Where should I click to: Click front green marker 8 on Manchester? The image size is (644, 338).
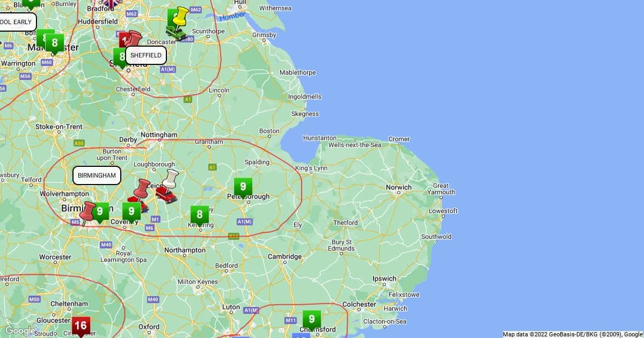pos(55,43)
